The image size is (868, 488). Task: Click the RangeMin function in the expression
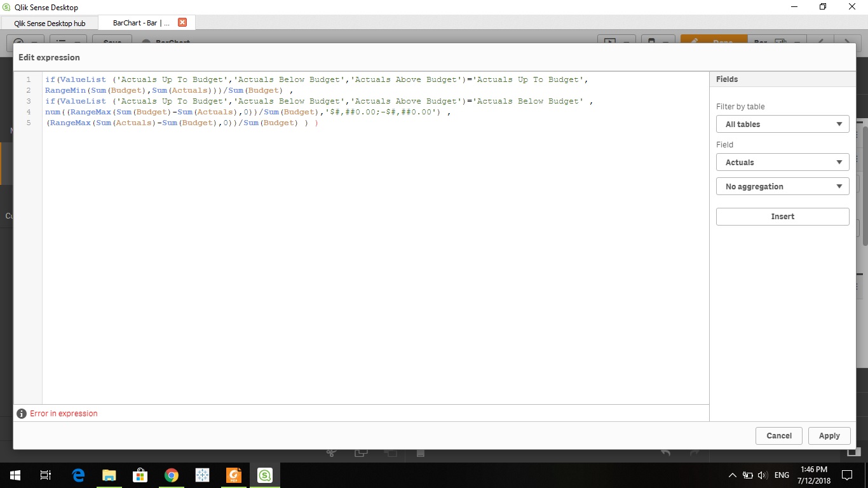[65, 91]
